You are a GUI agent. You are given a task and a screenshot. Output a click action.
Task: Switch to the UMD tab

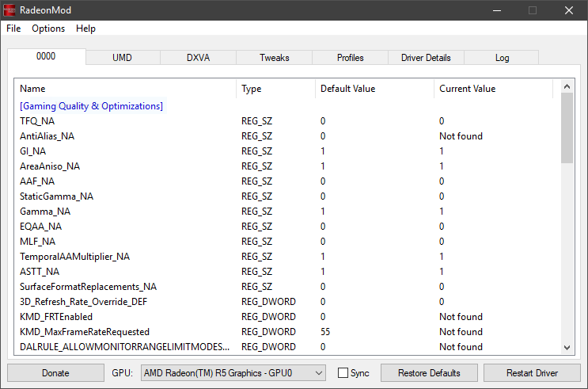click(122, 58)
